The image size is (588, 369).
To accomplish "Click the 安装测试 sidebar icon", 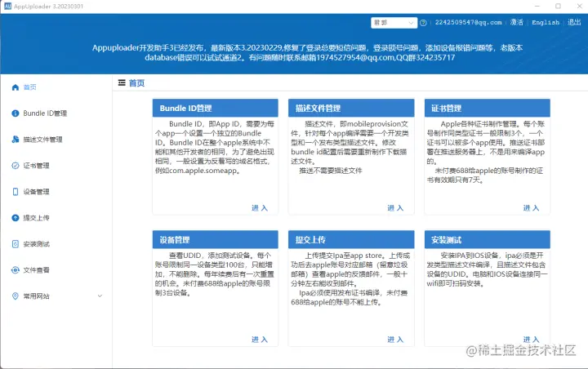I will click(x=16, y=244).
